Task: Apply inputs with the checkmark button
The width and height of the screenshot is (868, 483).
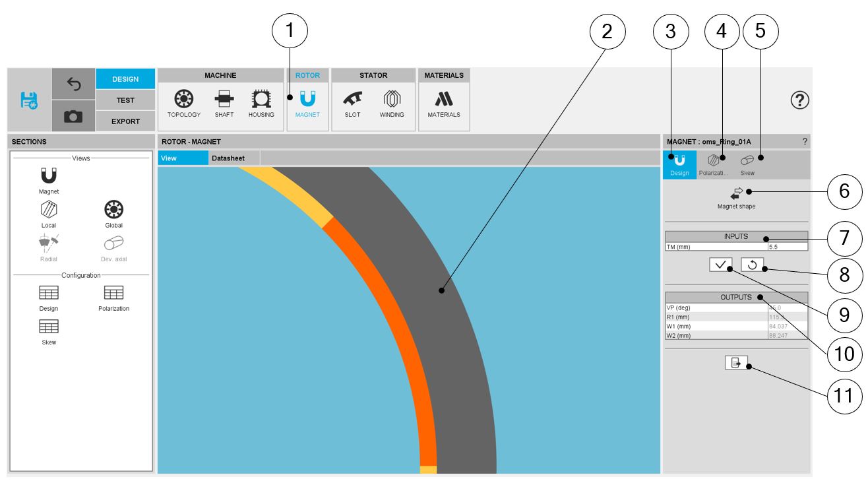Action: 721,265
